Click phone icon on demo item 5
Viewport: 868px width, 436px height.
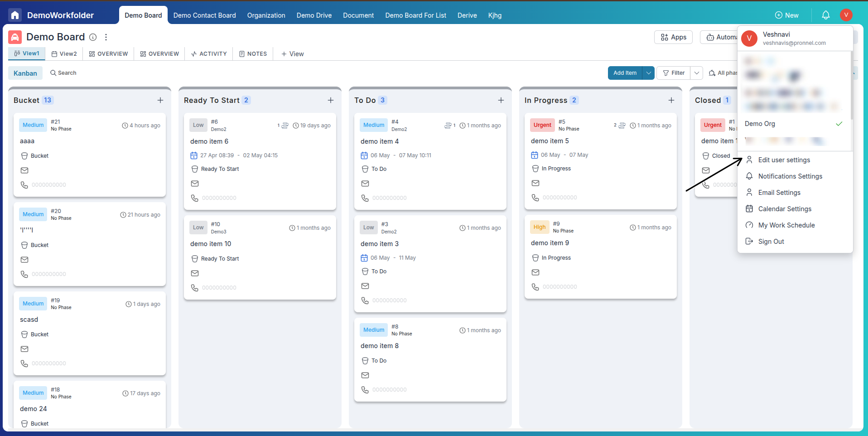coord(535,198)
